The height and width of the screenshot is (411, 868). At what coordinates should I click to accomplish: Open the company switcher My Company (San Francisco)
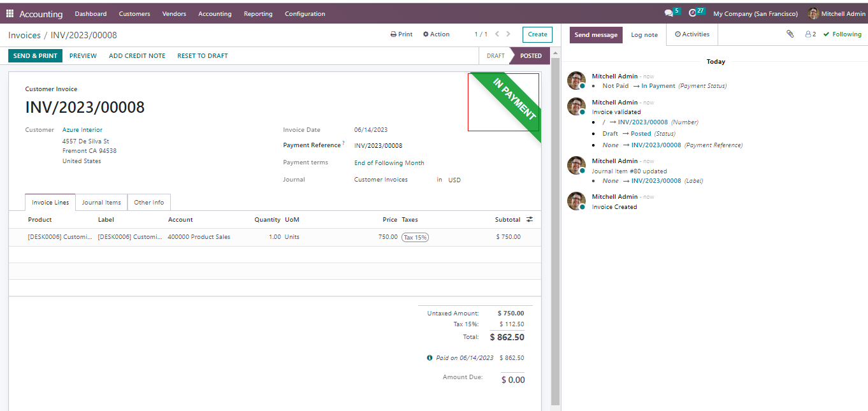click(x=755, y=14)
